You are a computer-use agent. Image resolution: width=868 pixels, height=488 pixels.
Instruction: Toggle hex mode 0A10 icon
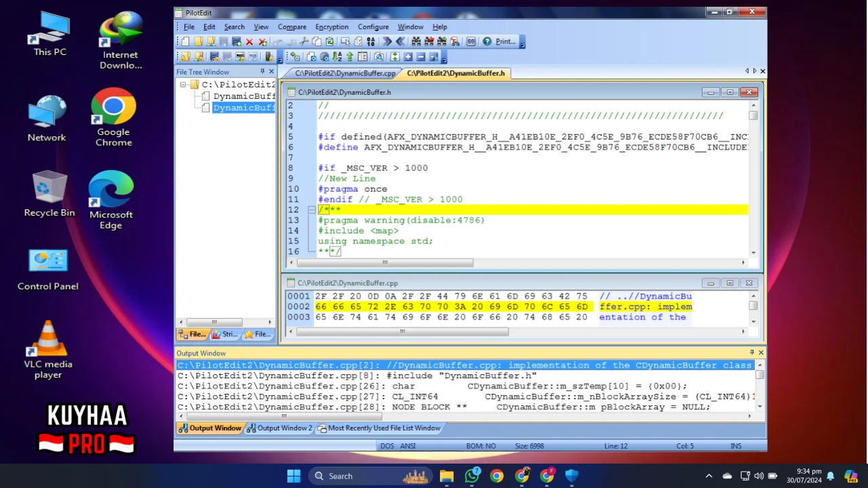coord(371,41)
